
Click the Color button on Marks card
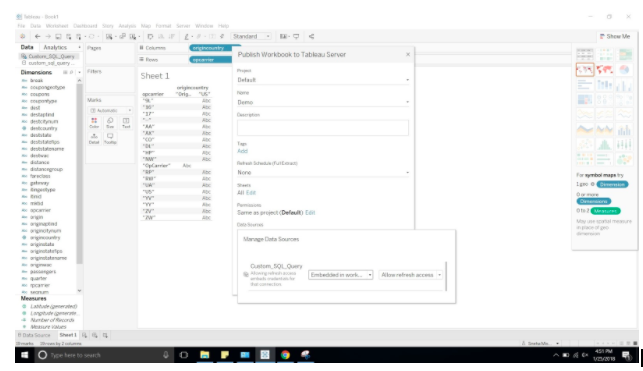pos(94,123)
